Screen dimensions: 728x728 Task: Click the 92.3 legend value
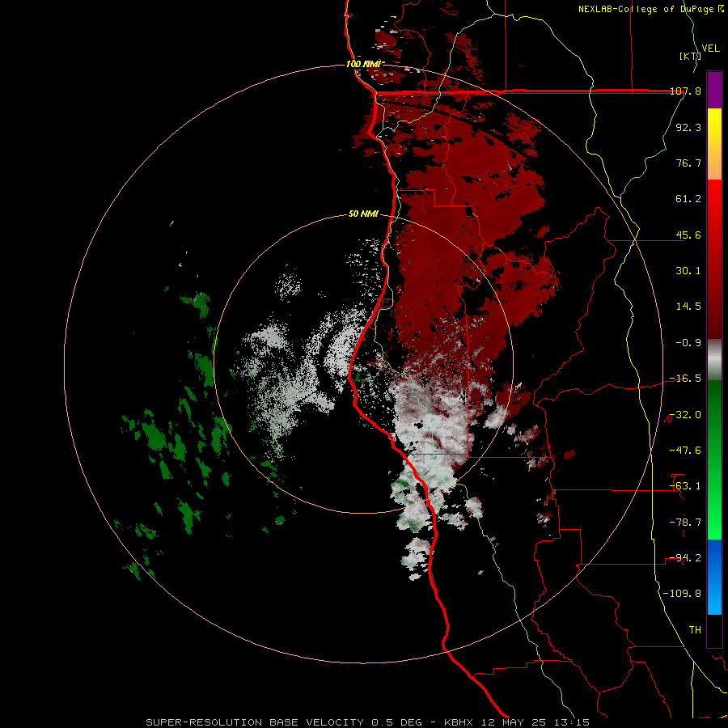(688, 127)
